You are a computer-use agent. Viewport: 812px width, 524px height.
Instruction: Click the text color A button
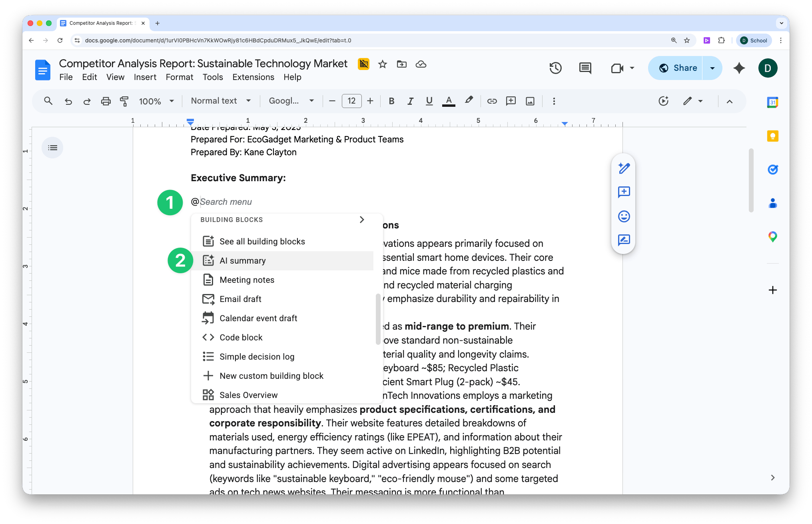[x=449, y=101]
